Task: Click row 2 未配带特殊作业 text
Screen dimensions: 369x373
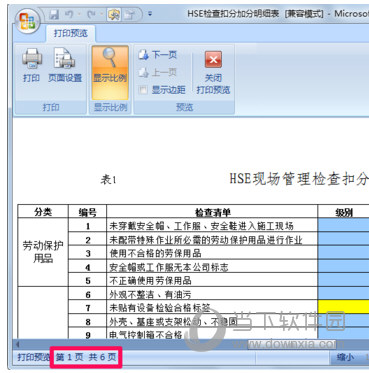Action: [x=206, y=240]
